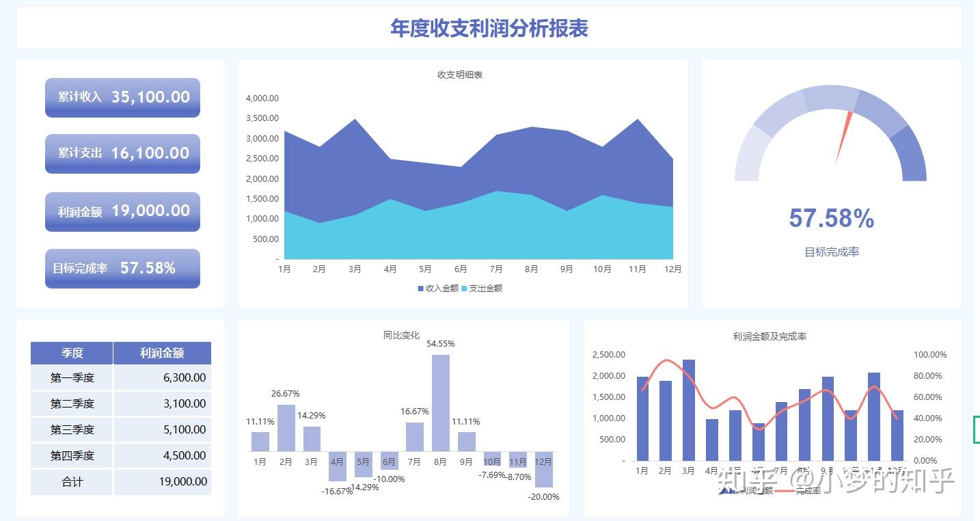Click the 16.67% label above the 7月 bar
980x521 pixels.
click(415, 411)
